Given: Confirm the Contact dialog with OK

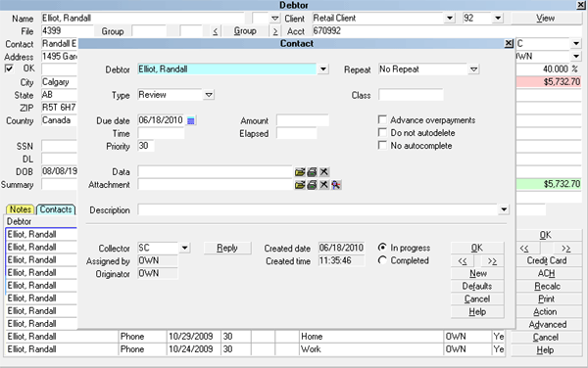Looking at the screenshot, I should [x=477, y=248].
